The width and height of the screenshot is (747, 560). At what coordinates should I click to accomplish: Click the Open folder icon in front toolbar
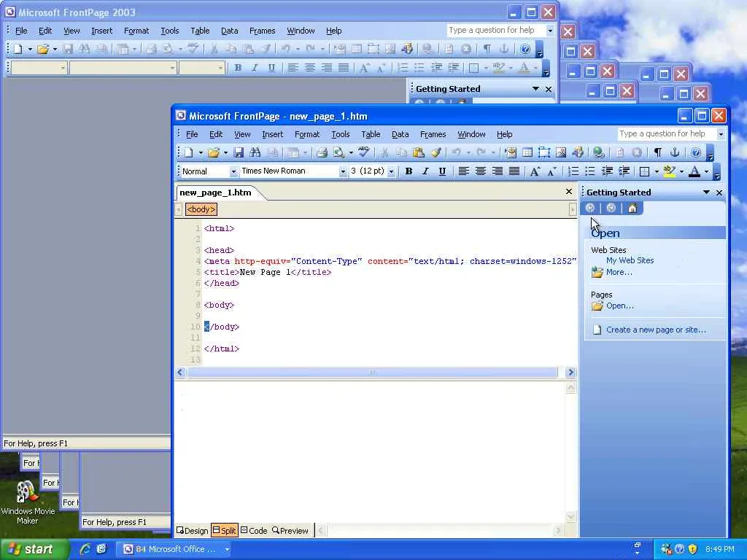click(x=214, y=152)
